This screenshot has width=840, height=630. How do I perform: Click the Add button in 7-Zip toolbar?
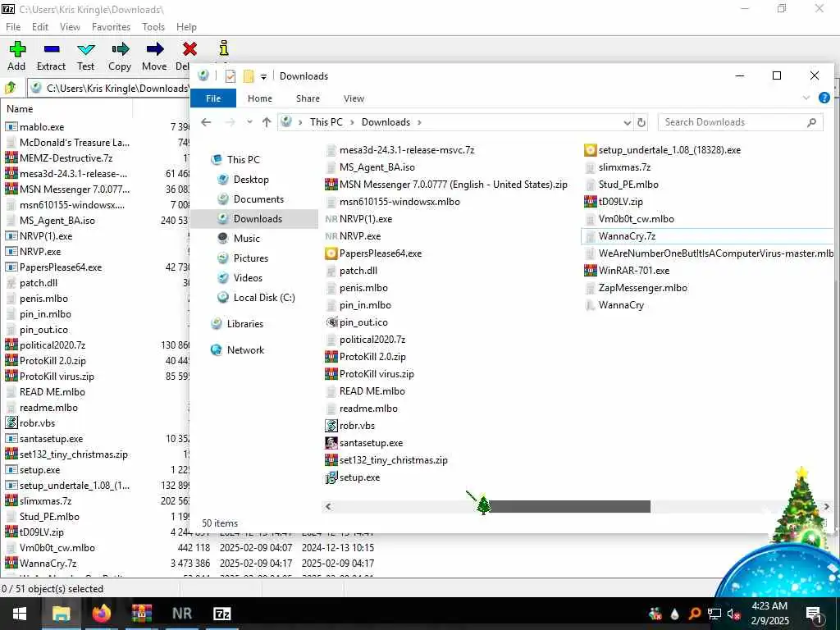click(16, 57)
